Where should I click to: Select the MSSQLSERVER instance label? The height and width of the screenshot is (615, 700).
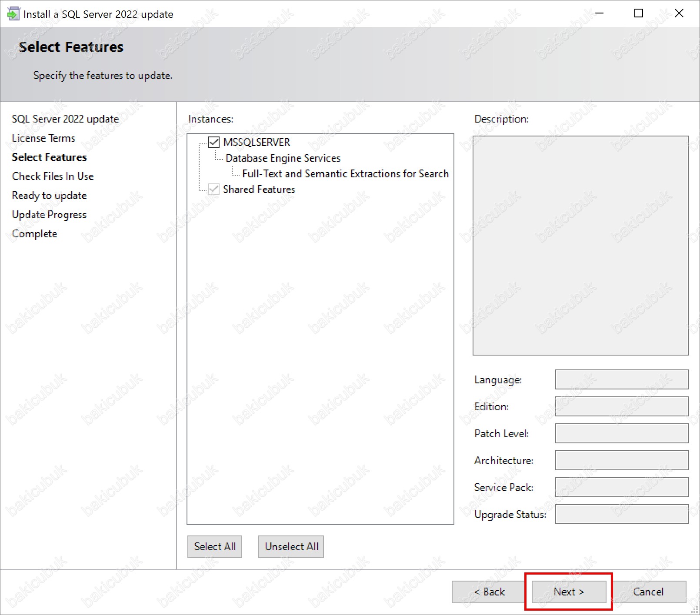(x=257, y=142)
